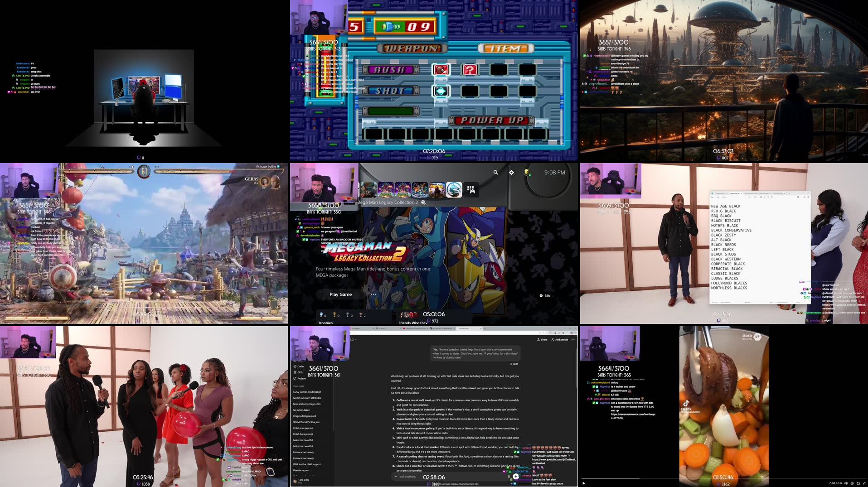The image size is (868, 487).
Task: Select the Mortal Kombat 1 game tile
Action: coord(454,190)
